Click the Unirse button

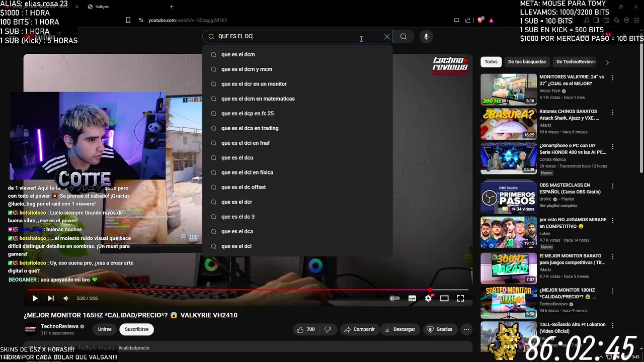(x=105, y=329)
